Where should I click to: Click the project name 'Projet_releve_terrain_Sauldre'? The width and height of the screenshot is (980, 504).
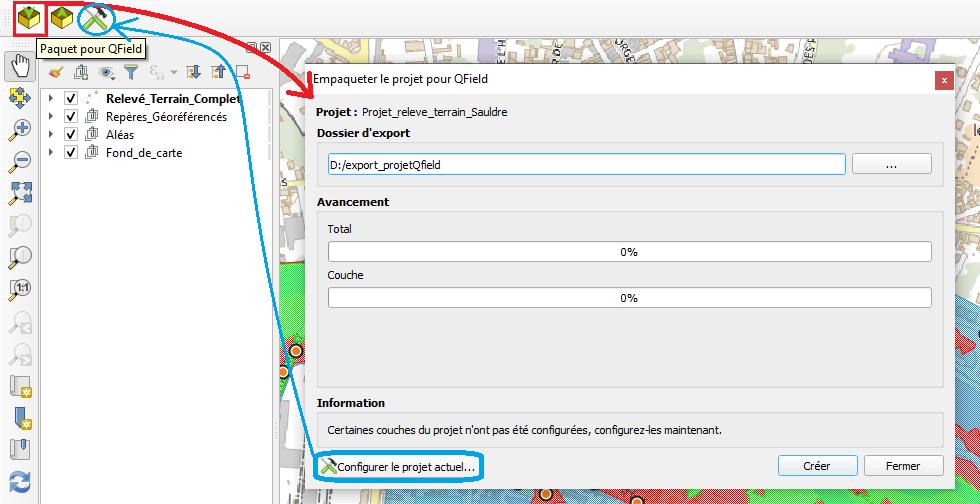(x=434, y=113)
